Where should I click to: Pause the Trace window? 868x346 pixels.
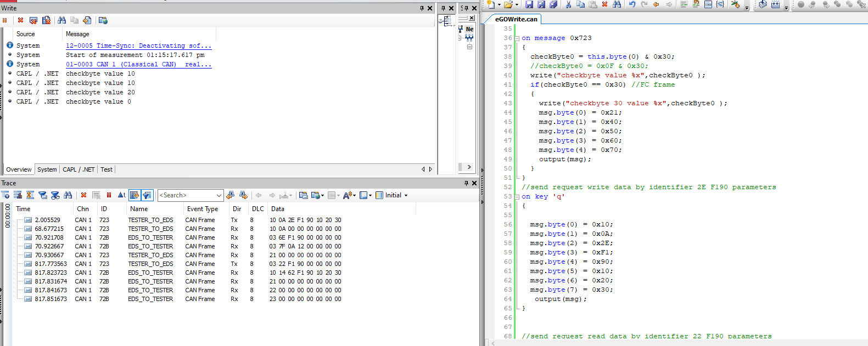click(109, 195)
